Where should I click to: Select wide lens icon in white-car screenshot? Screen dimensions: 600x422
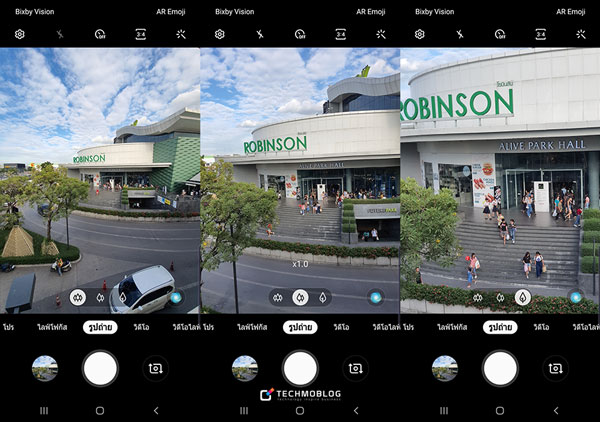(100, 297)
